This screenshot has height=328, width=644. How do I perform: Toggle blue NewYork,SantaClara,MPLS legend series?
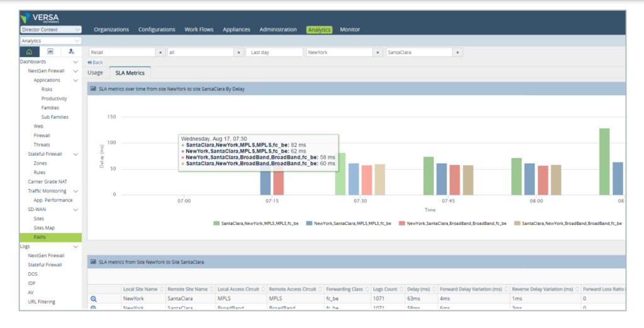click(348, 223)
